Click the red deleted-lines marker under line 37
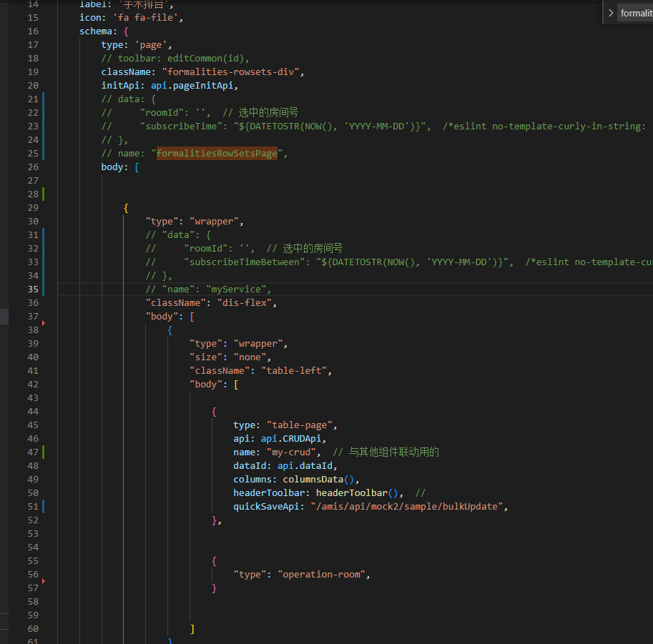 [x=44, y=323]
